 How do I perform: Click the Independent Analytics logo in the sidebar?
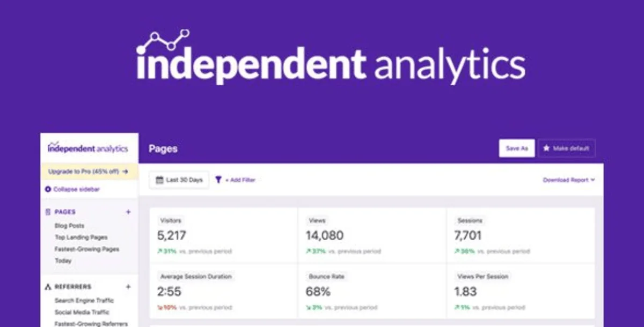87,147
